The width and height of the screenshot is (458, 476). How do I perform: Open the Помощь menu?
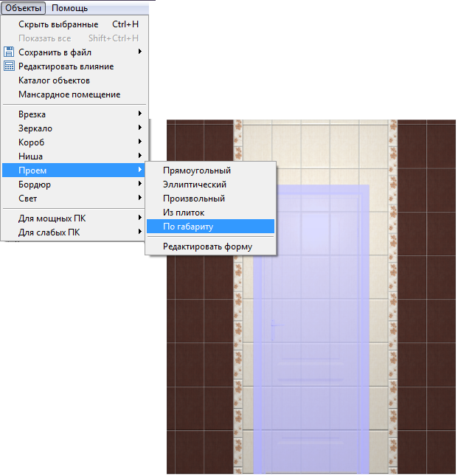click(x=69, y=8)
